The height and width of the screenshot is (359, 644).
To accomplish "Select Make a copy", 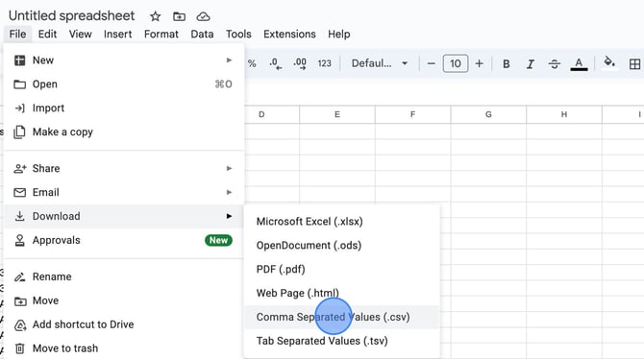I will pyautogui.click(x=124, y=132).
